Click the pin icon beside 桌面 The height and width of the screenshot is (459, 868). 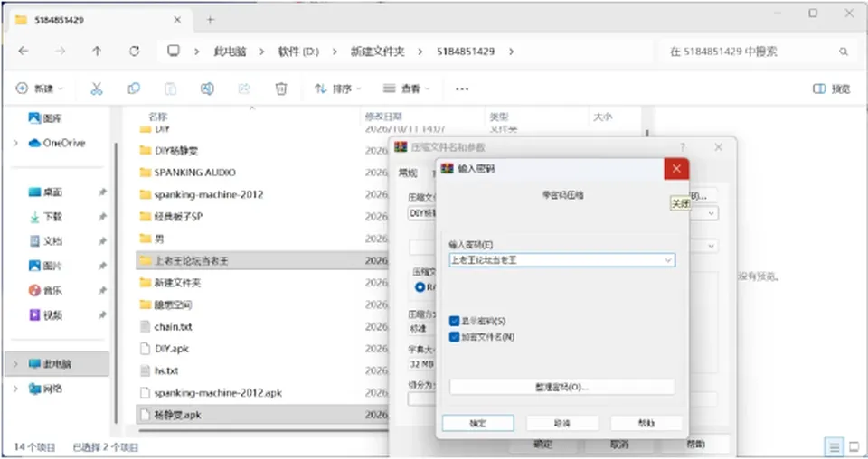[102, 192]
